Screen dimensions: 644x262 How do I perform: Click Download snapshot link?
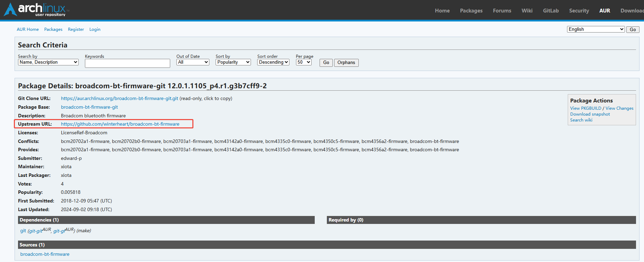click(x=590, y=114)
